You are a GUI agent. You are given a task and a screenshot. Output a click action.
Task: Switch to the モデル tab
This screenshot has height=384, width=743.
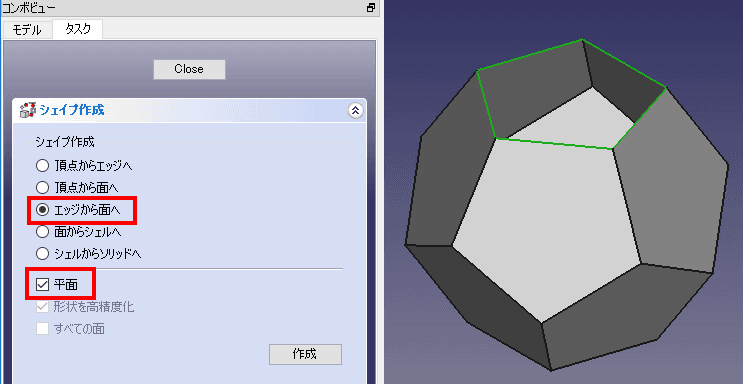click(27, 30)
